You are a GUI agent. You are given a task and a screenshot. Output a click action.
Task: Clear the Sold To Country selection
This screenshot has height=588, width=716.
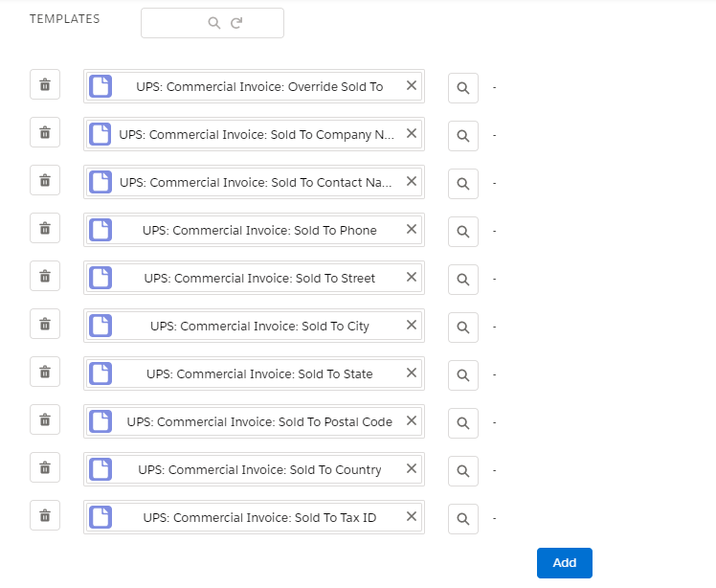coord(412,468)
